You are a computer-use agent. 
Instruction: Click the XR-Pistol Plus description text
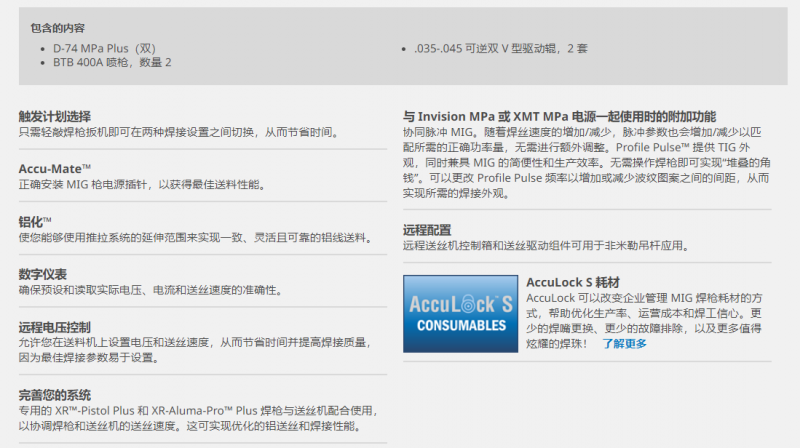[198, 418]
